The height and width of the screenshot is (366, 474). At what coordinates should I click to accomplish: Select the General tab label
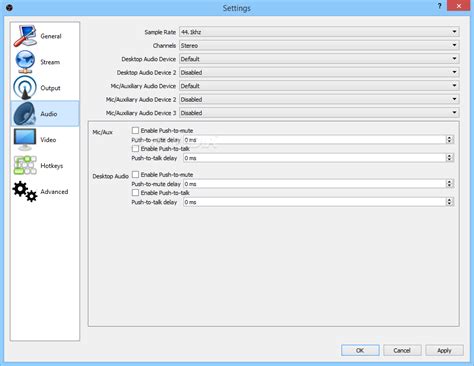(51, 36)
